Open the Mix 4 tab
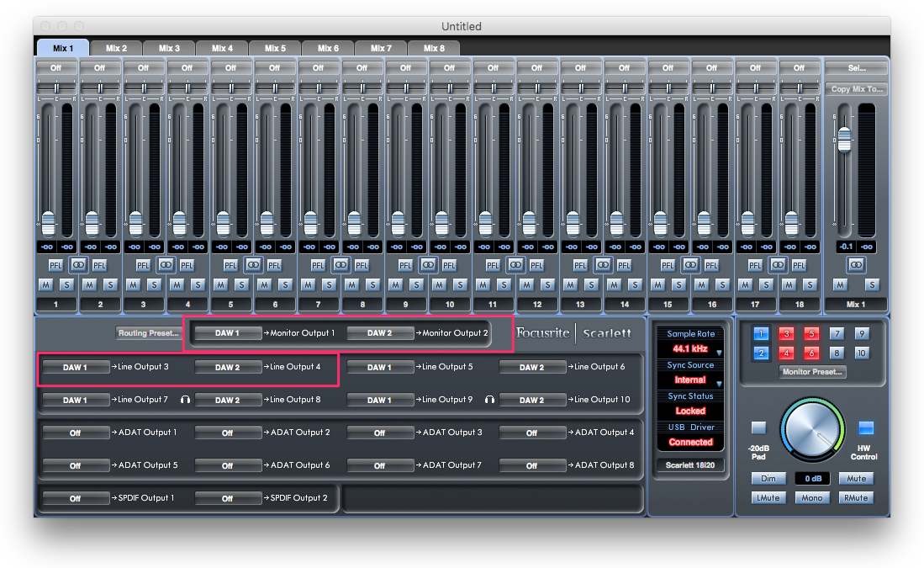This screenshot has width=924, height=568. pyautogui.click(x=222, y=48)
